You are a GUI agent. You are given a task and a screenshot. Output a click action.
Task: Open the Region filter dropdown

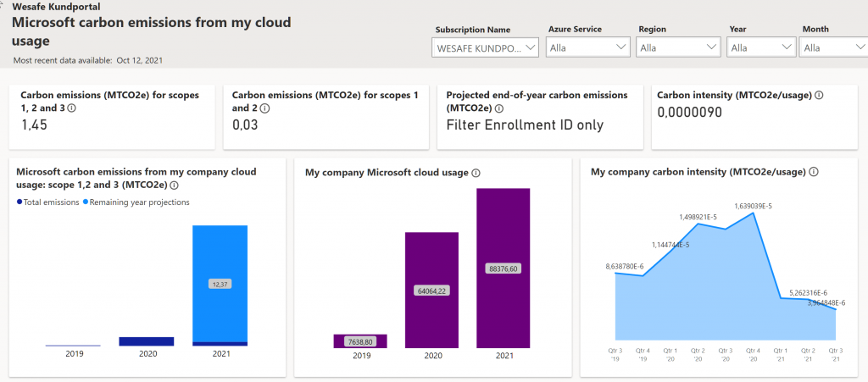coord(676,48)
